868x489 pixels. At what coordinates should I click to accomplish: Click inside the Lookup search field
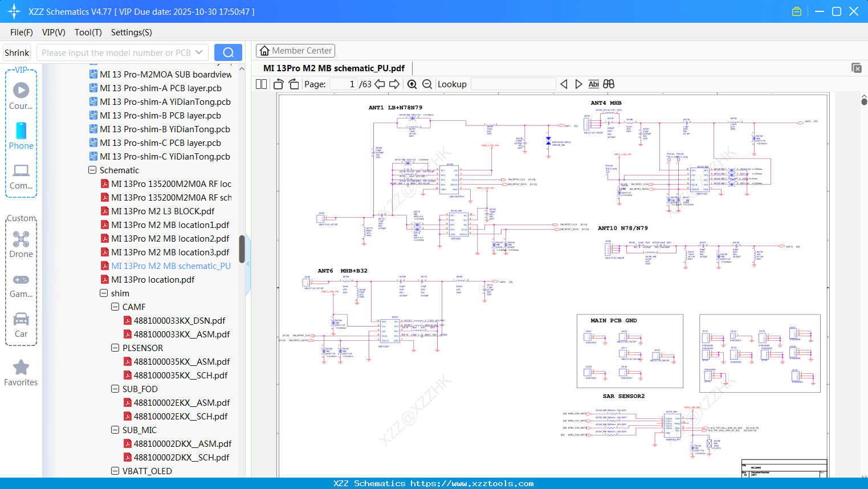[513, 84]
